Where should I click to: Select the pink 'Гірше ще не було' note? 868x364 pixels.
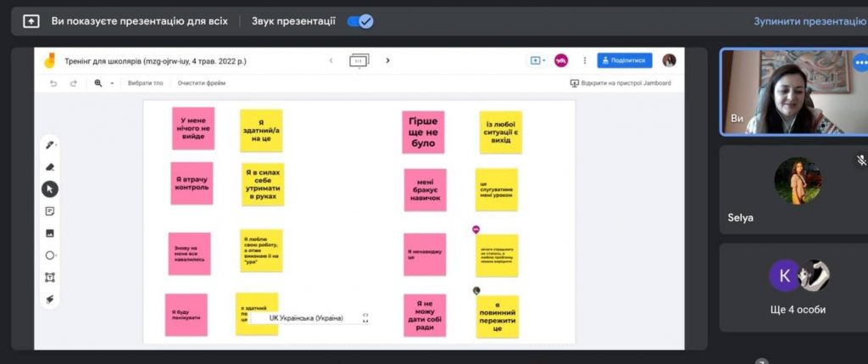(423, 132)
